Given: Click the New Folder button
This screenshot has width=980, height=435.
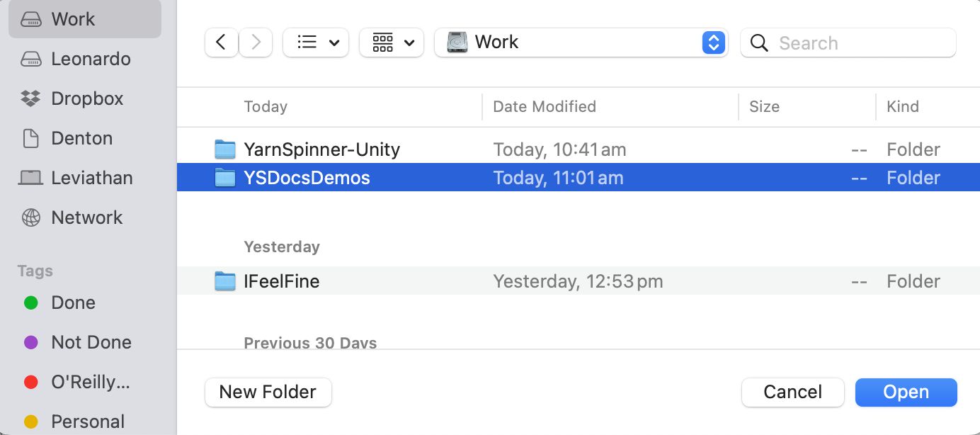Looking at the screenshot, I should coord(268,392).
